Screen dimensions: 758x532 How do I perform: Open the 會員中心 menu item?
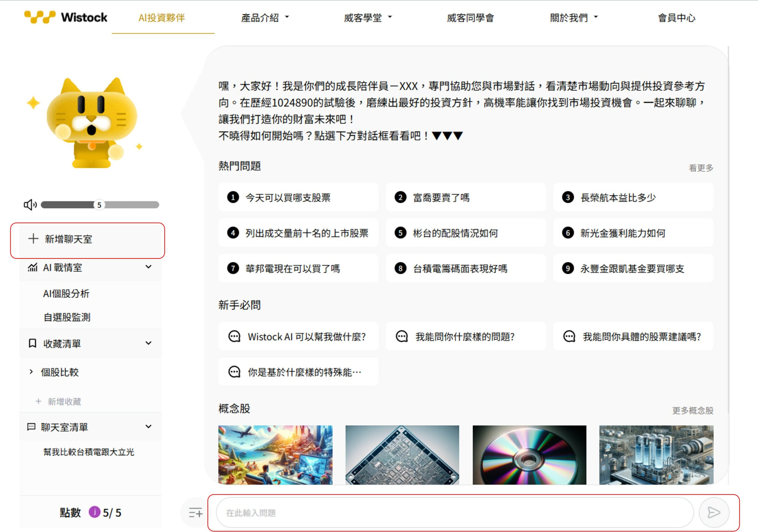click(676, 18)
